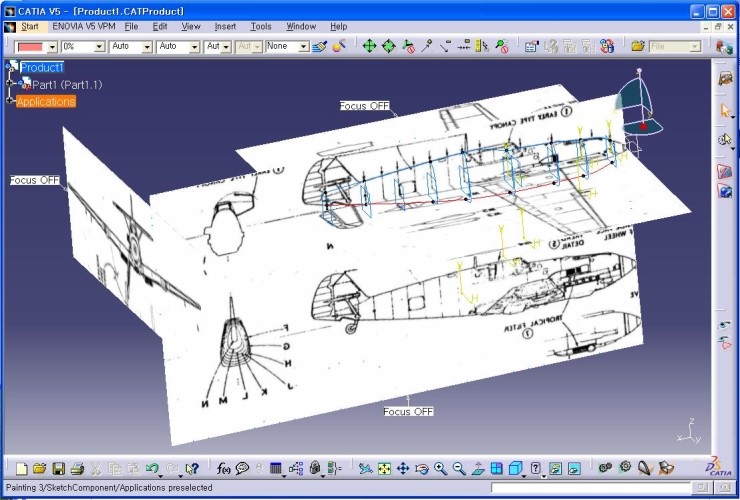The width and height of the screenshot is (740, 500).
Task: Click the Print icon
Action: (77, 468)
